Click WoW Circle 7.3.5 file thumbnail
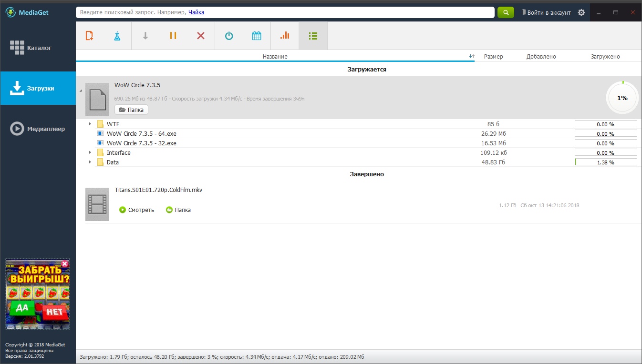Image resolution: width=642 pixels, height=364 pixels. pos(97,99)
